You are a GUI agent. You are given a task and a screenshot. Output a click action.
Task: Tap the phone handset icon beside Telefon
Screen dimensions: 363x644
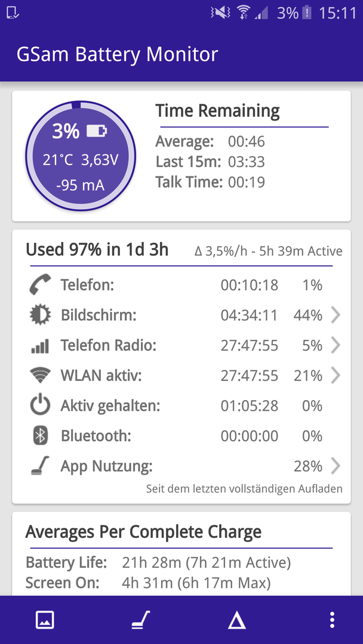40,284
